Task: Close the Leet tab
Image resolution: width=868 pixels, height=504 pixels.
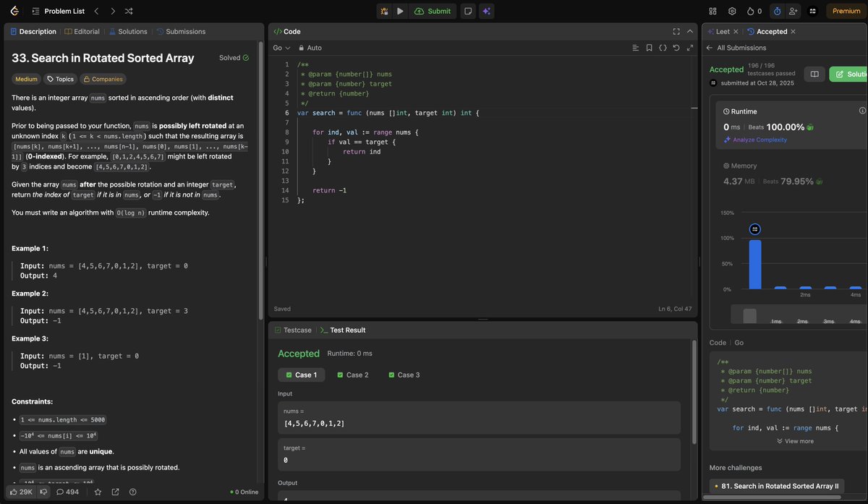Action: click(736, 31)
